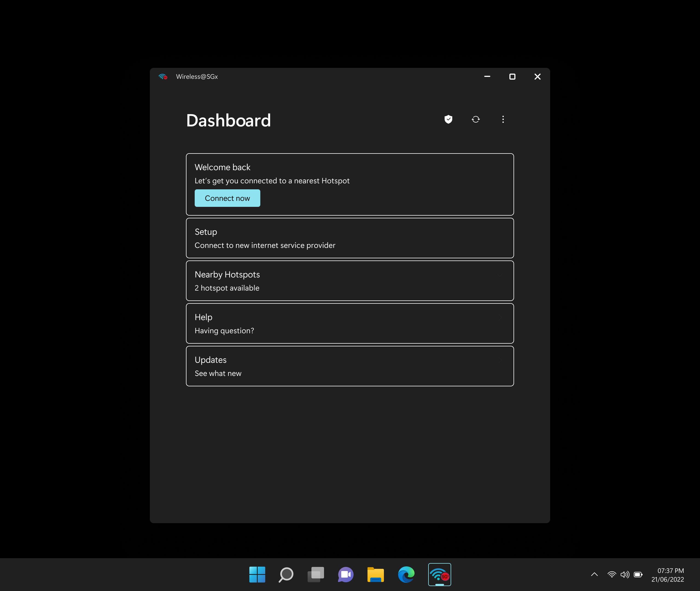Click the Wireless@SGx title bar icon
This screenshot has width=700, height=591.
tap(163, 76)
